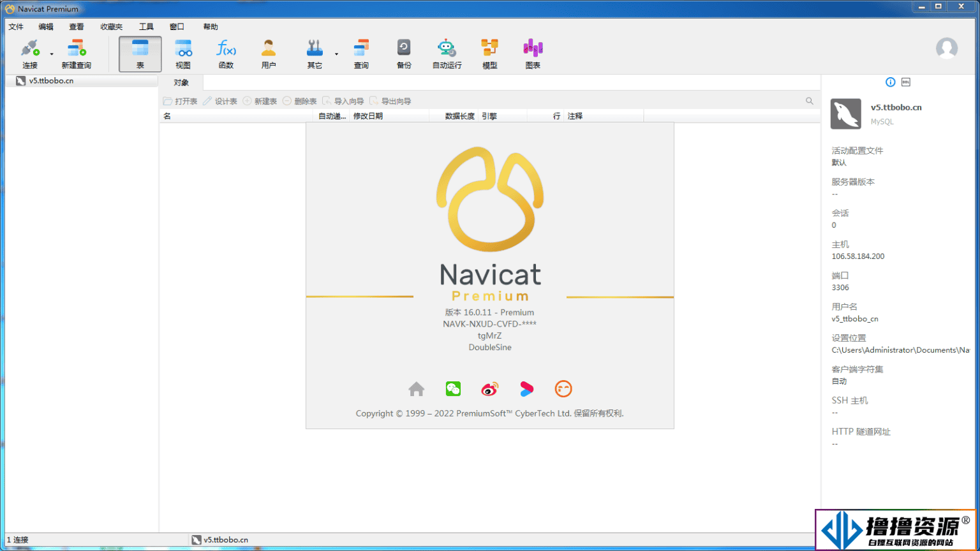Expand the Others (其它) dropdown arrow
980x551 pixels.
[336, 54]
